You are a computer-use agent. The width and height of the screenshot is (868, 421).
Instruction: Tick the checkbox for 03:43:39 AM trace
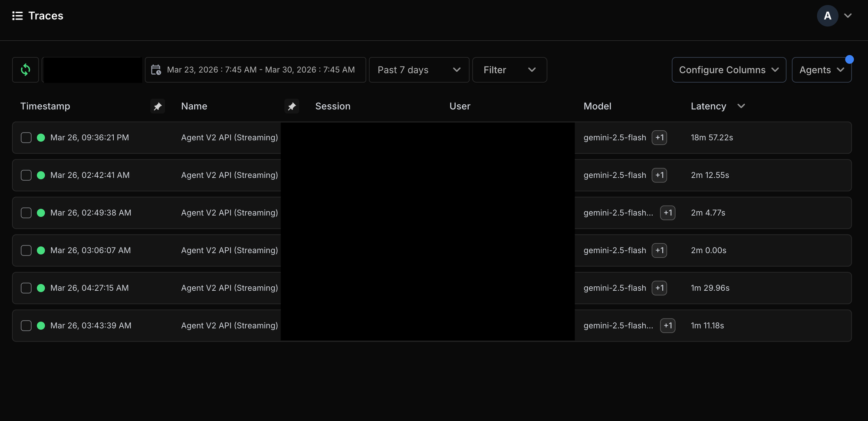pyautogui.click(x=26, y=326)
